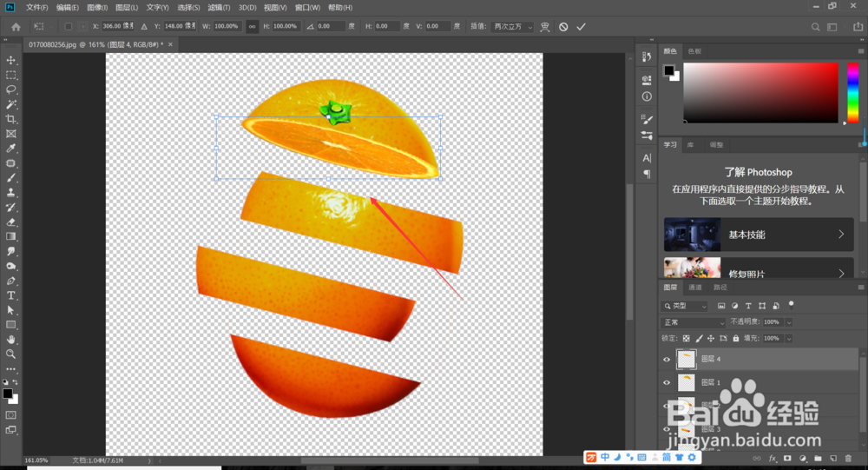This screenshot has height=470, width=868.
Task: Click the Frame tool
Action: pyautogui.click(x=11, y=134)
